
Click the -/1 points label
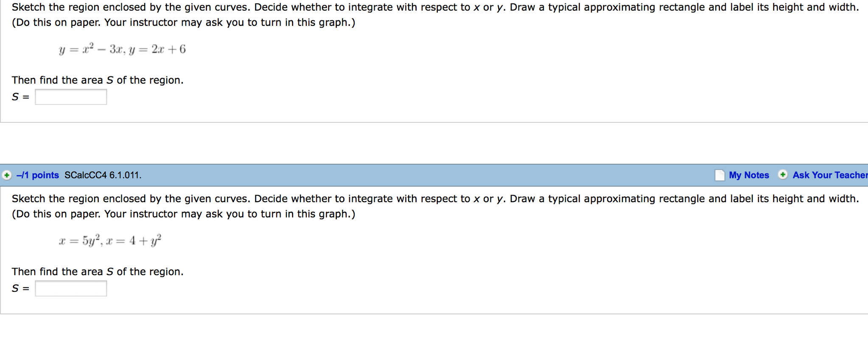(37, 175)
